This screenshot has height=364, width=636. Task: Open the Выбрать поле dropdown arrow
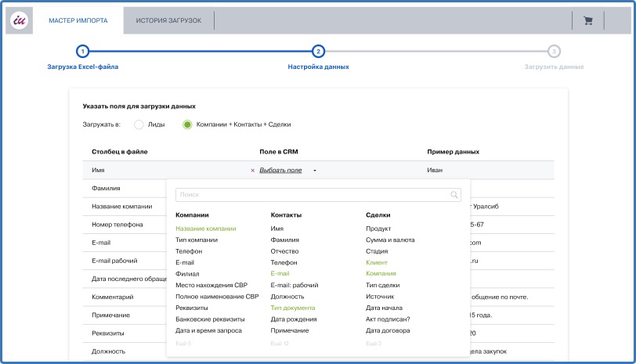pyautogui.click(x=315, y=171)
